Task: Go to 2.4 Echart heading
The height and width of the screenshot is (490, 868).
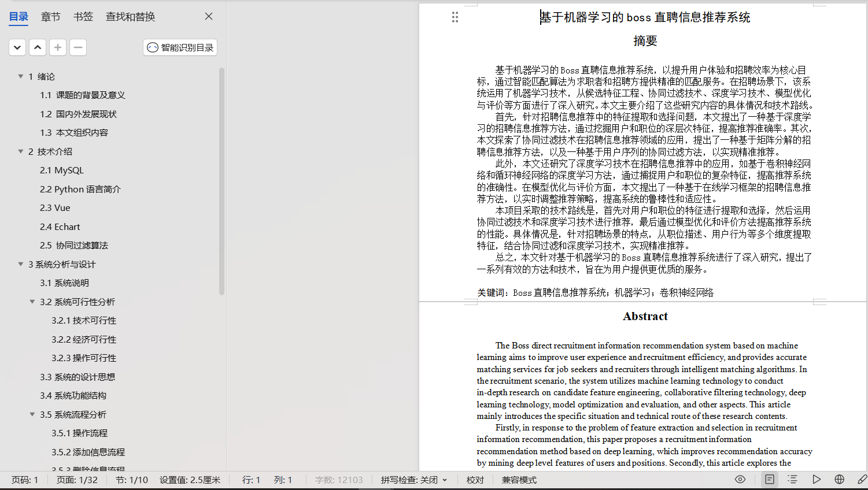Action: tap(60, 227)
